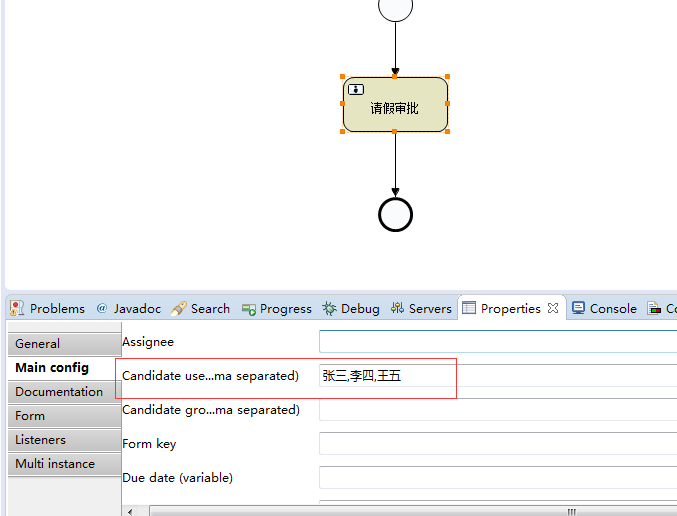This screenshot has height=516, width=677.
Task: Switch to the Progress tab
Action: (277, 308)
